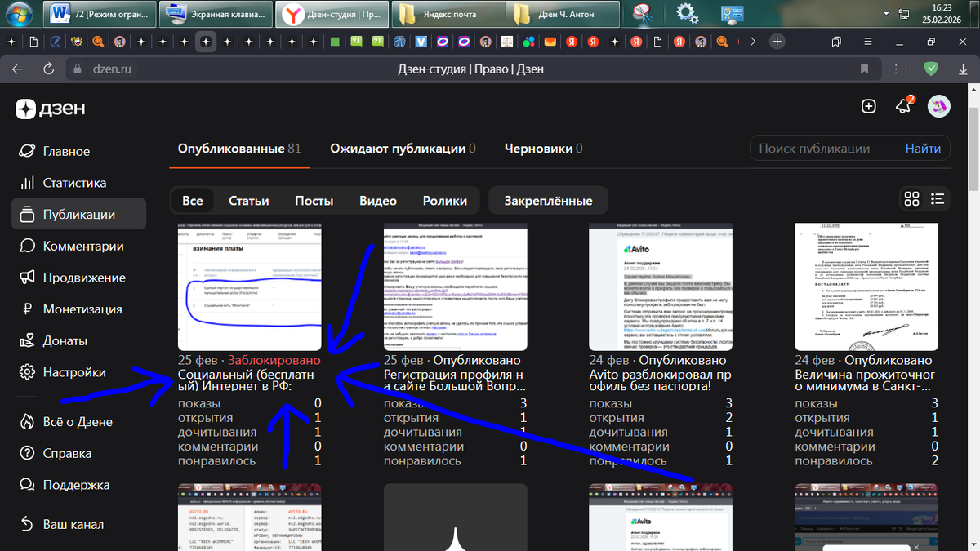Open article Величина прожиточного минимума в Санкт

(x=866, y=382)
